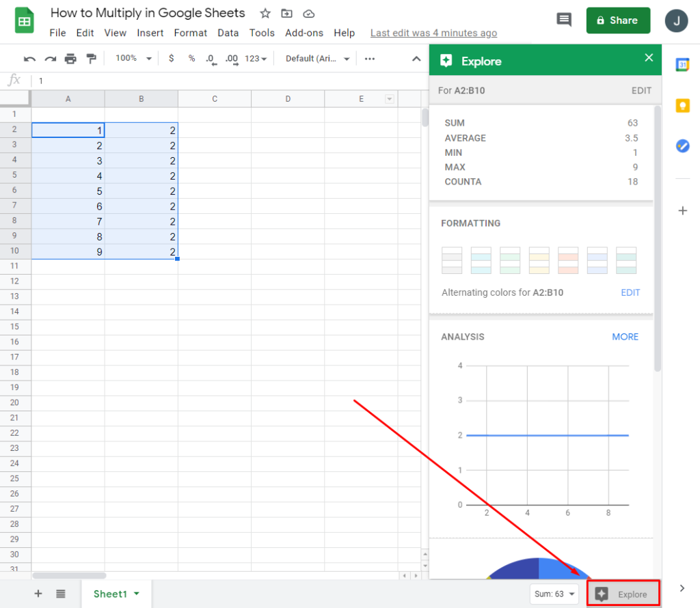Click the green Share button
This screenshot has height=608, width=700.
(618, 20)
